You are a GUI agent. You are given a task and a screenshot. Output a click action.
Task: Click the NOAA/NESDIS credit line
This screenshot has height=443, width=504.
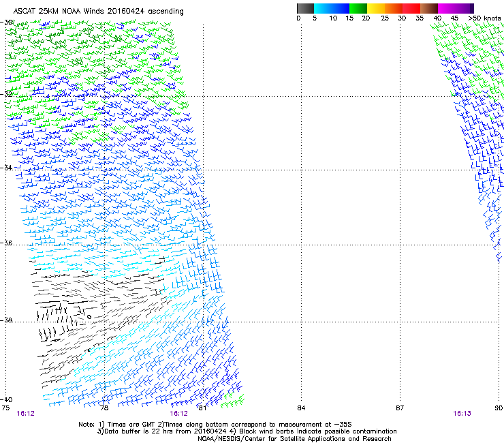294,439
